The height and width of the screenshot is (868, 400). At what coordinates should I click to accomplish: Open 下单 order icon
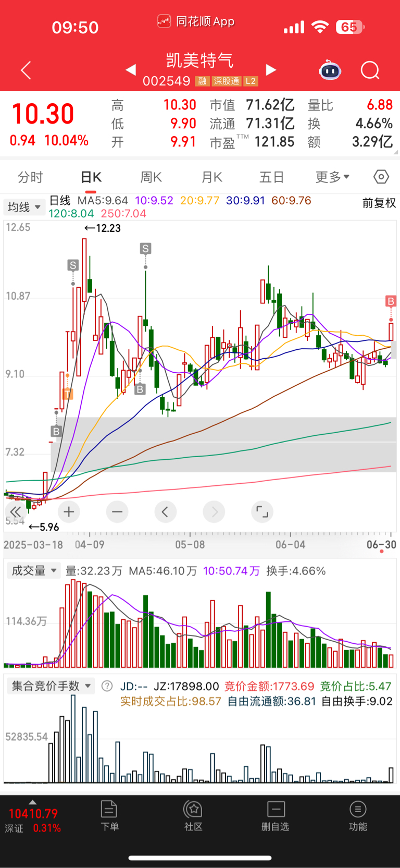pos(109,816)
